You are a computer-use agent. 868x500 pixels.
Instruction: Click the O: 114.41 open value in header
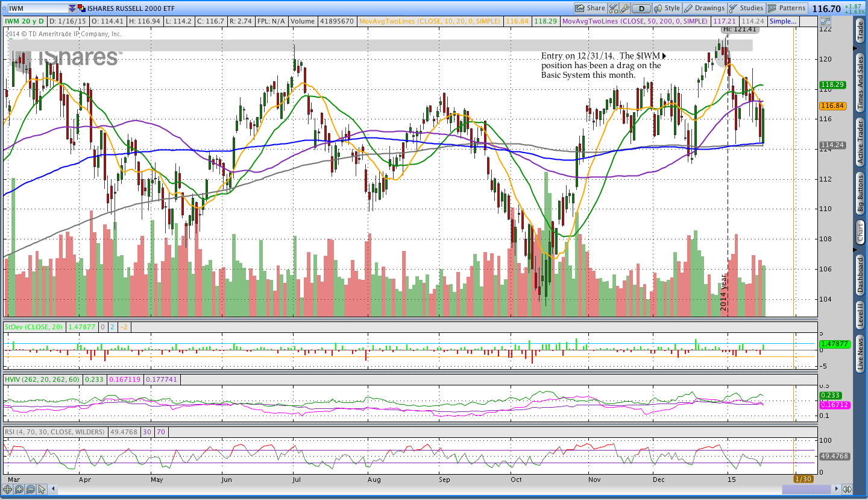[x=107, y=21]
